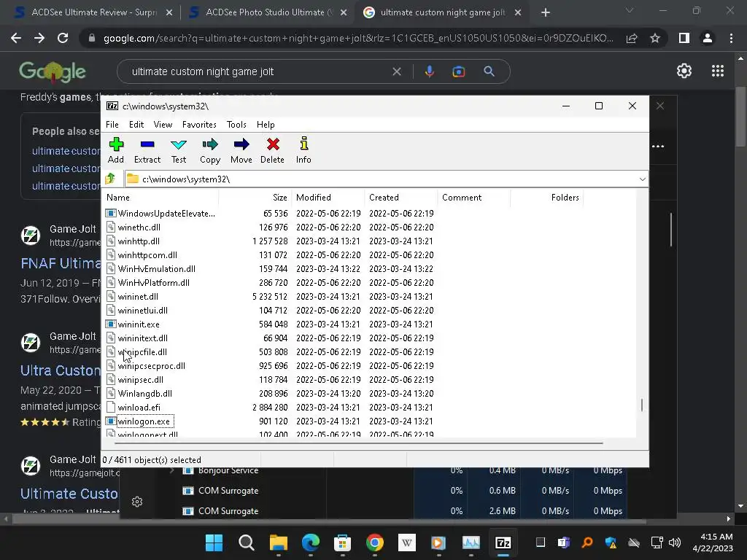Sort file list by Created column

coord(400,197)
